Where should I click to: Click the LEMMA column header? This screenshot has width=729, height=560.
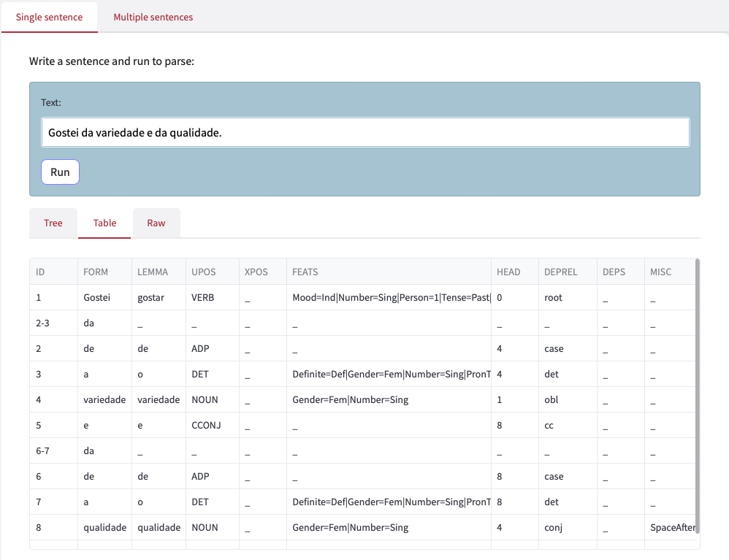[x=152, y=272]
